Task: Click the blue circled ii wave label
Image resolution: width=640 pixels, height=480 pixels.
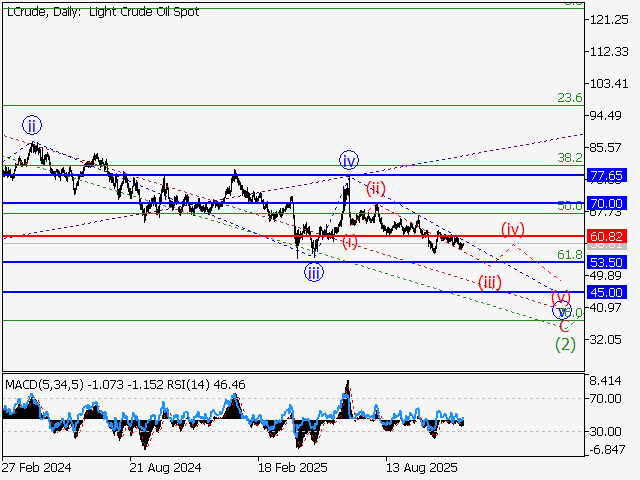Action: click(x=33, y=125)
